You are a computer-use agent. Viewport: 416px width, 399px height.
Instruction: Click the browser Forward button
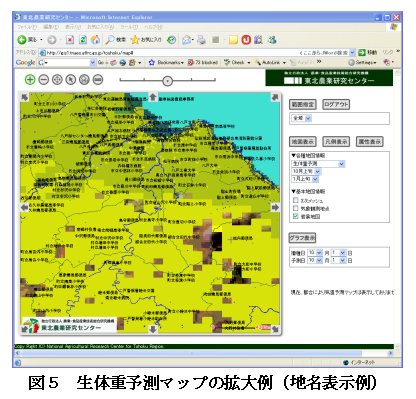point(52,40)
